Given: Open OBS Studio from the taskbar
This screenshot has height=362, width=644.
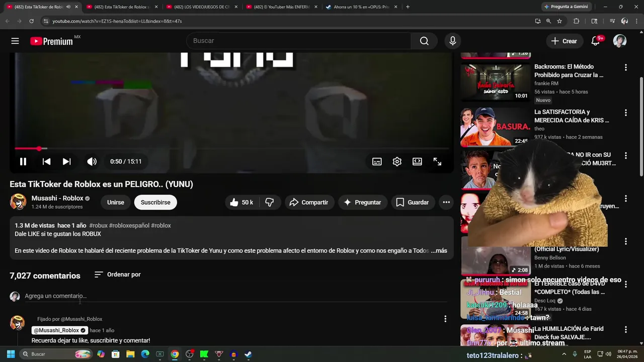Looking at the screenshot, I should click(x=189, y=354).
